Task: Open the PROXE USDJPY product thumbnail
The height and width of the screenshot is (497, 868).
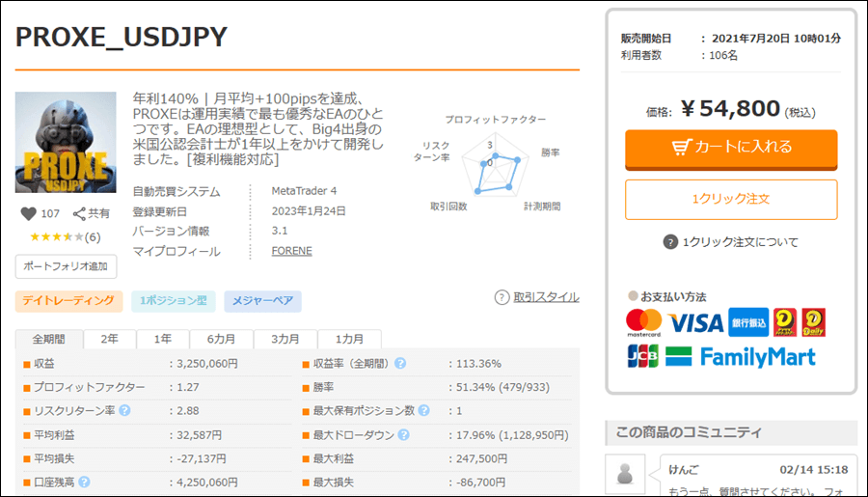Action: 66,143
